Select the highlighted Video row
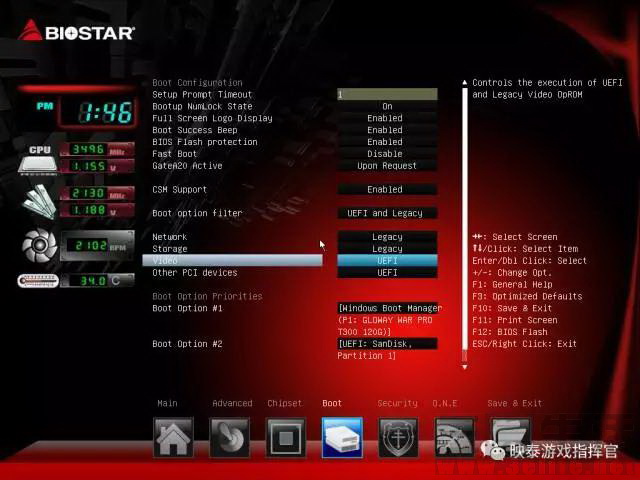The image size is (640, 480). click(x=232, y=260)
